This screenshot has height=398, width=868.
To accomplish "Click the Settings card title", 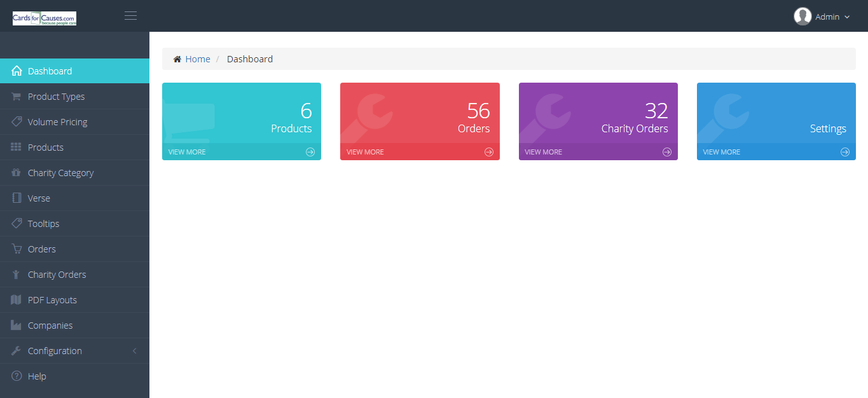I will tap(828, 128).
